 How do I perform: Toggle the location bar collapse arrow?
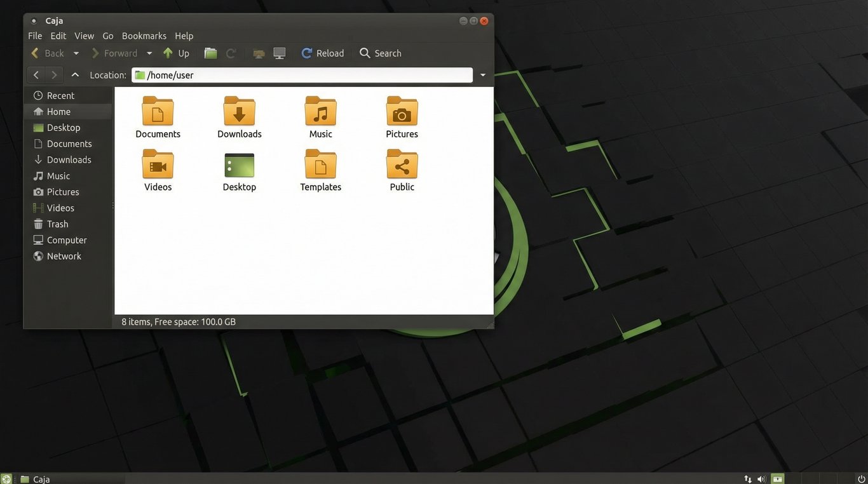[x=74, y=74]
